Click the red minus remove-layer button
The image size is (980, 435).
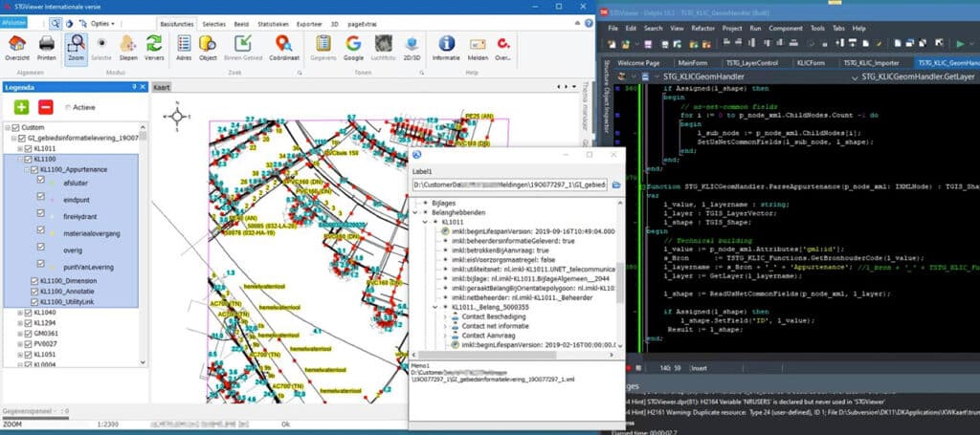(x=46, y=107)
